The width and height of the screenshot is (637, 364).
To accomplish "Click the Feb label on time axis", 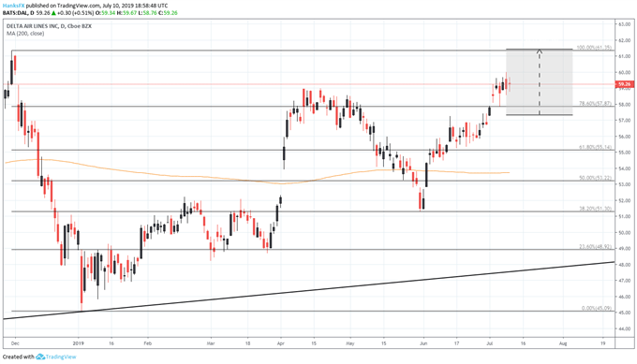I will [x=147, y=343].
